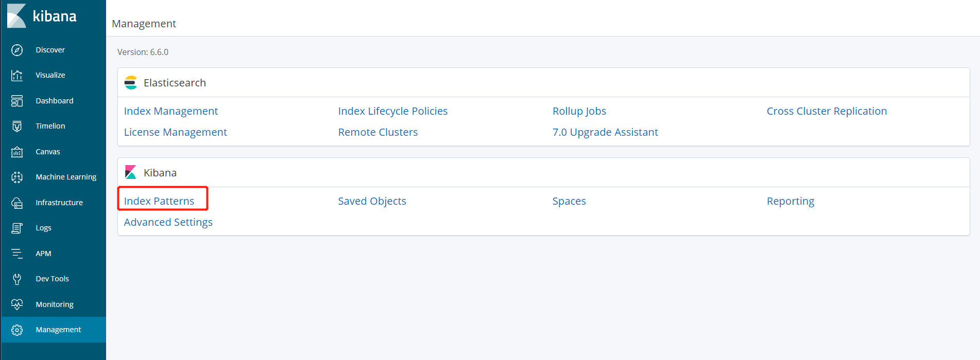Open the Saved Objects link
Screen dimensions: 980x360
click(372, 201)
